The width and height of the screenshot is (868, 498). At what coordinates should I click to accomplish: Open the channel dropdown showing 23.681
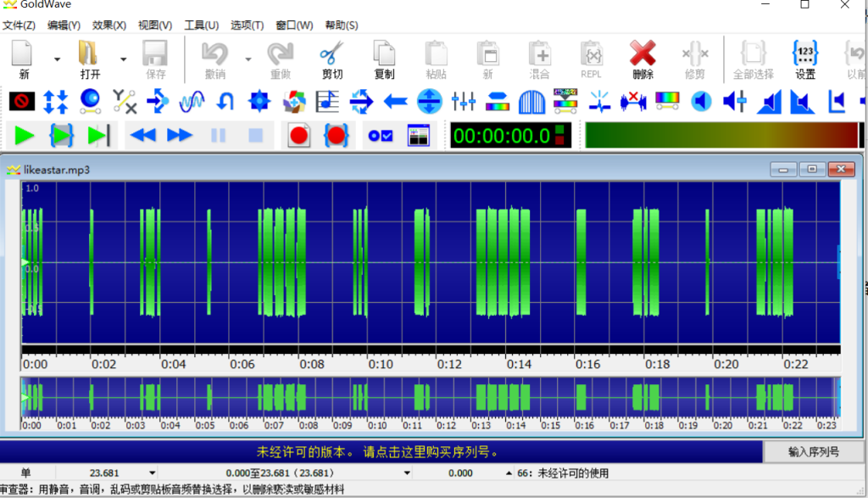pos(152,473)
